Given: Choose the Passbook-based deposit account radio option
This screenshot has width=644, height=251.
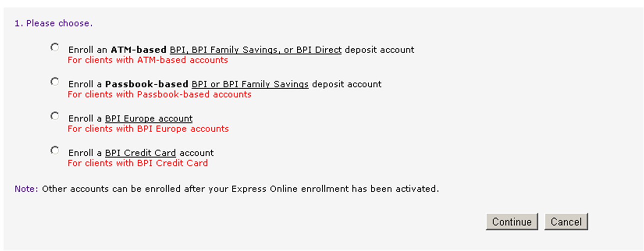Looking at the screenshot, I should 54,81.
